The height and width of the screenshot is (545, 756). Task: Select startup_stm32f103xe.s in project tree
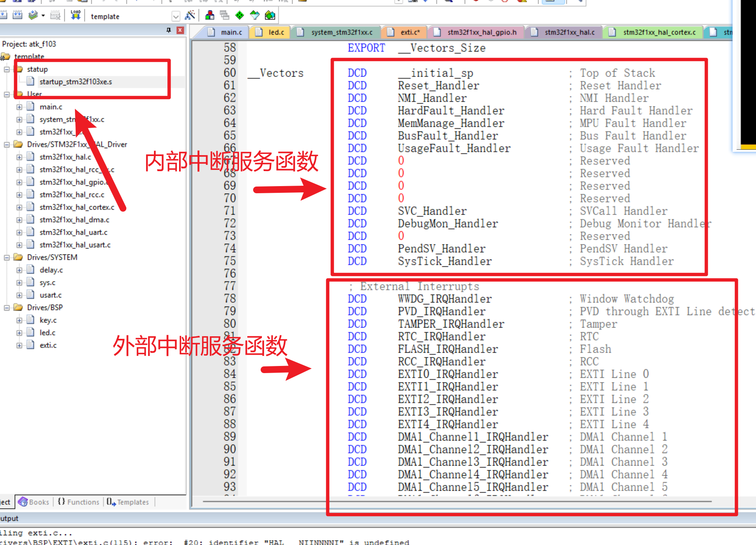(76, 82)
